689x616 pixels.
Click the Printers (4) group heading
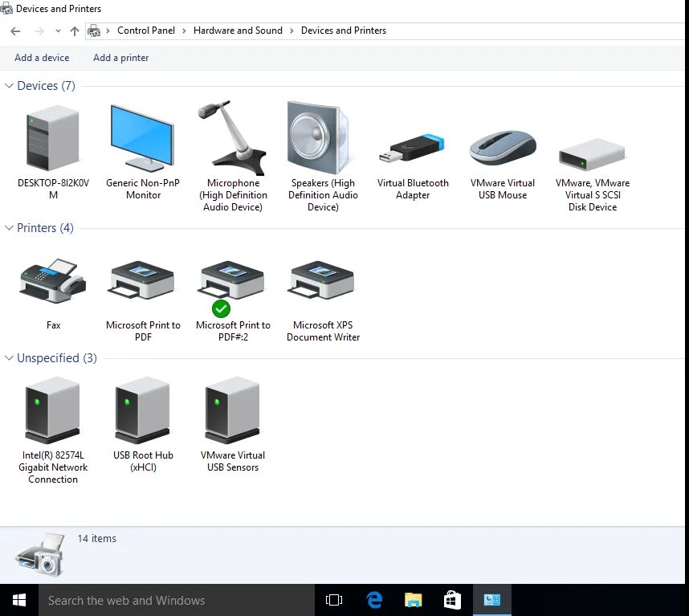pos(45,227)
